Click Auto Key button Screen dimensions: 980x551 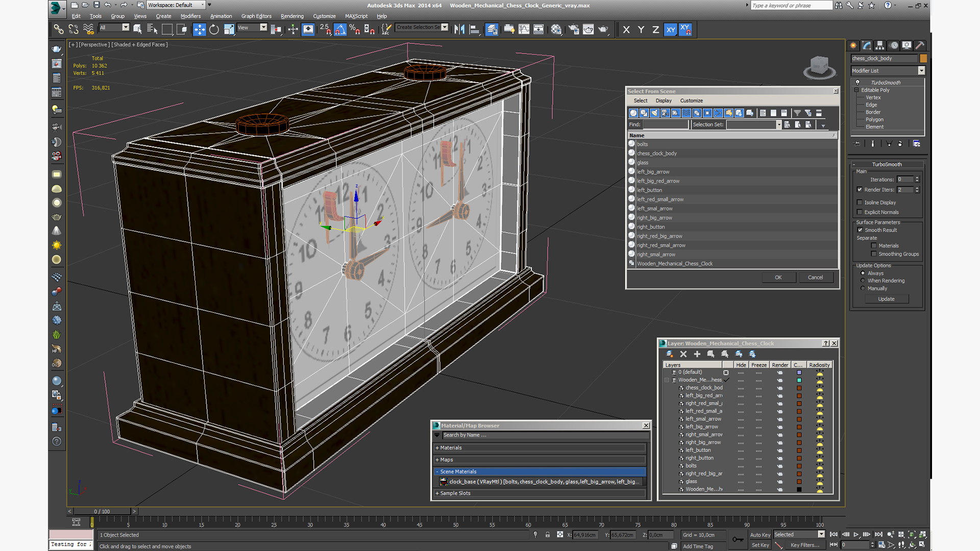coord(760,535)
